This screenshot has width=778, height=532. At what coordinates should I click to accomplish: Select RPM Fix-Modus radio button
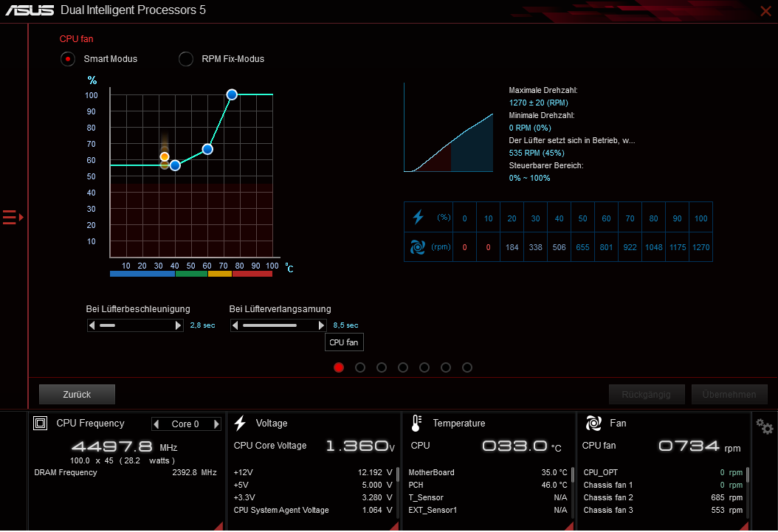click(x=186, y=59)
